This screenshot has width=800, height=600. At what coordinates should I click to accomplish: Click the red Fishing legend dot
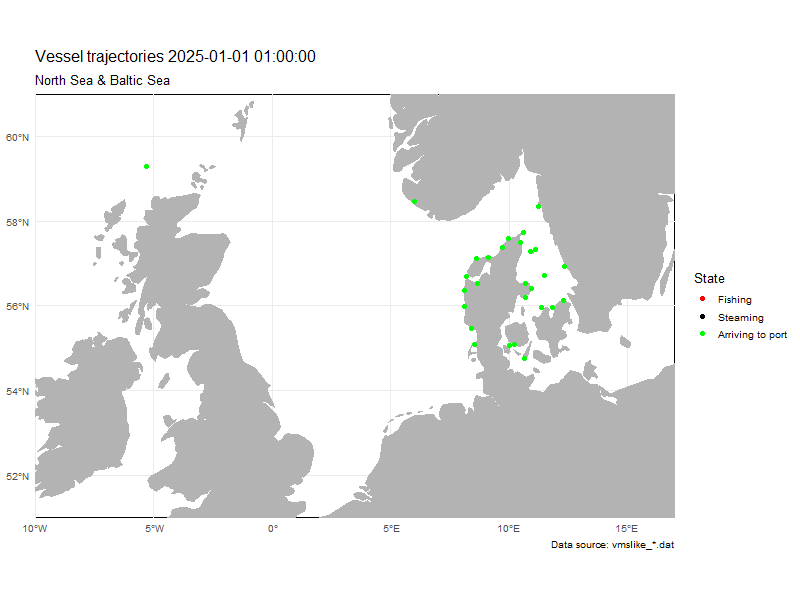click(702, 299)
